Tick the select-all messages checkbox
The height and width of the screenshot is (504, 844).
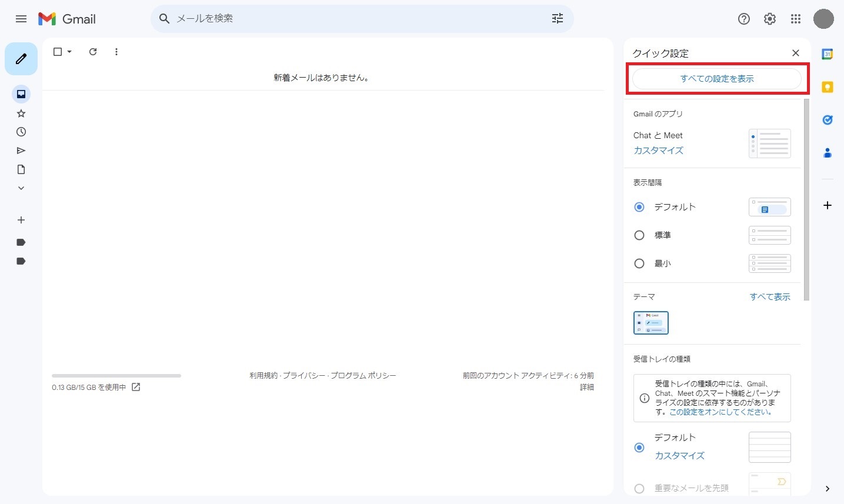58,52
